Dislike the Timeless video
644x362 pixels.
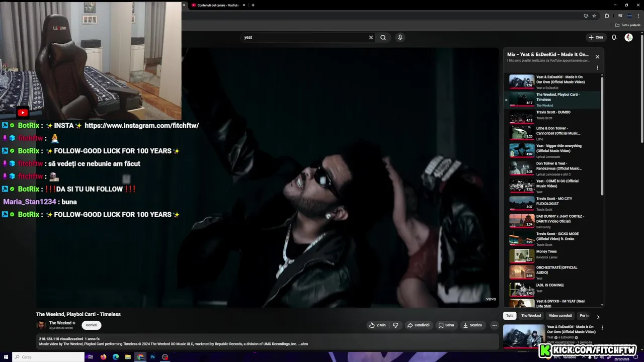pyautogui.click(x=395, y=325)
